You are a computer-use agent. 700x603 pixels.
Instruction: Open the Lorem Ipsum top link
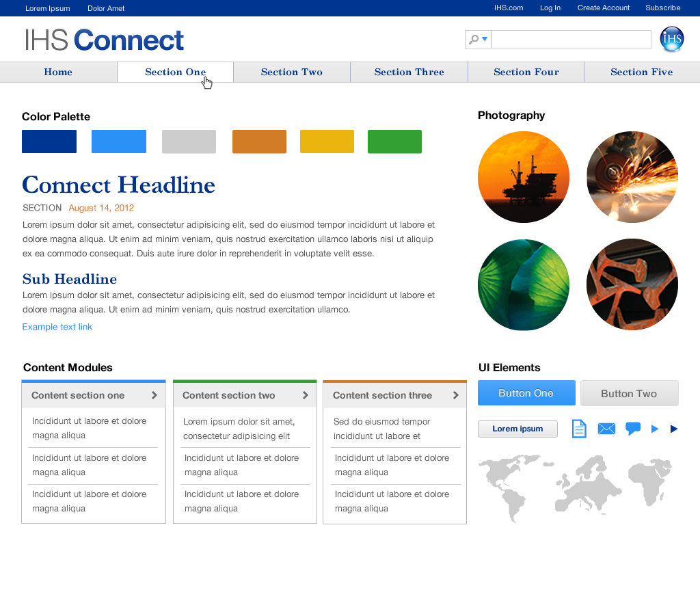47,8
